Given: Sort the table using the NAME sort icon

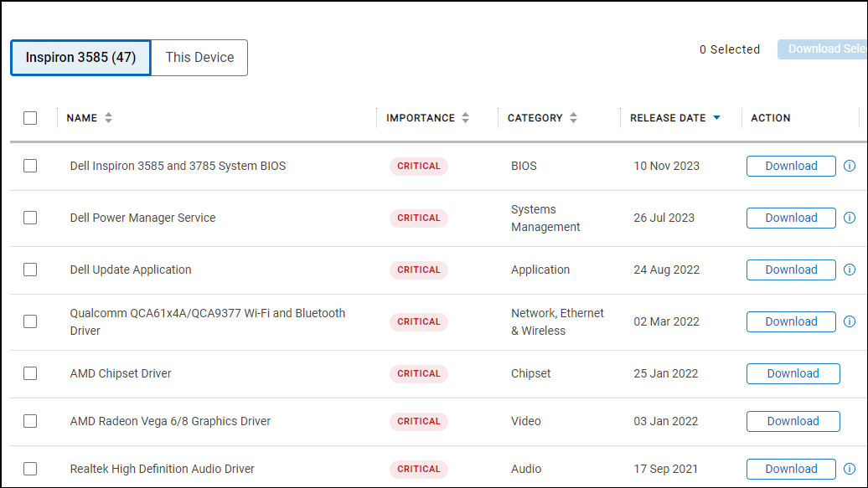Looking at the screenshot, I should click(x=110, y=117).
